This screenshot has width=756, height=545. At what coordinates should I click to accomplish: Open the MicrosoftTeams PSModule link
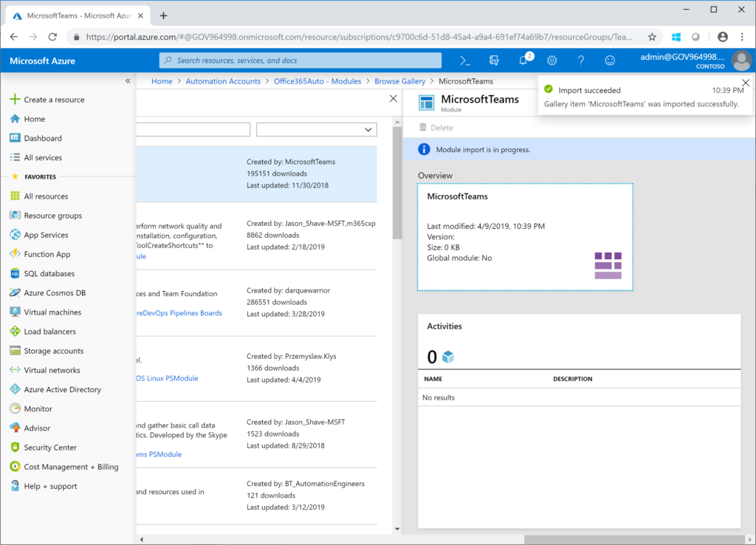[159, 454]
